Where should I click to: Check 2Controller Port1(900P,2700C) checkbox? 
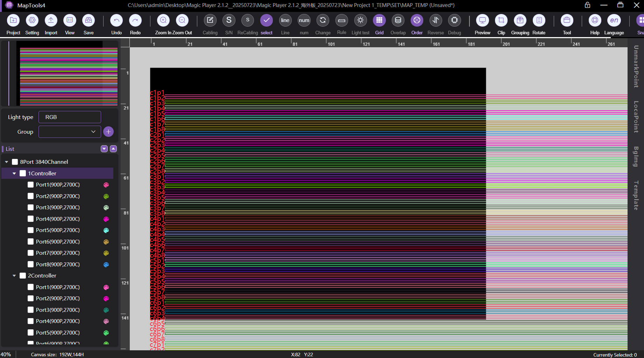(31, 287)
